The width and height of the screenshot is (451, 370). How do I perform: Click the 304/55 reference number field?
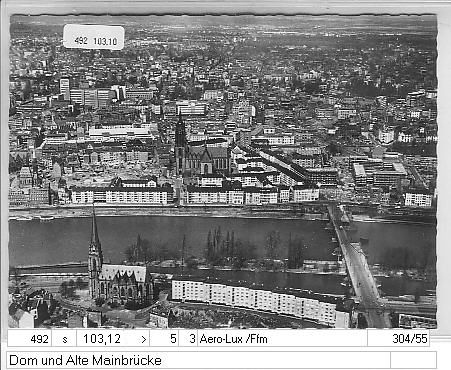click(x=398, y=339)
